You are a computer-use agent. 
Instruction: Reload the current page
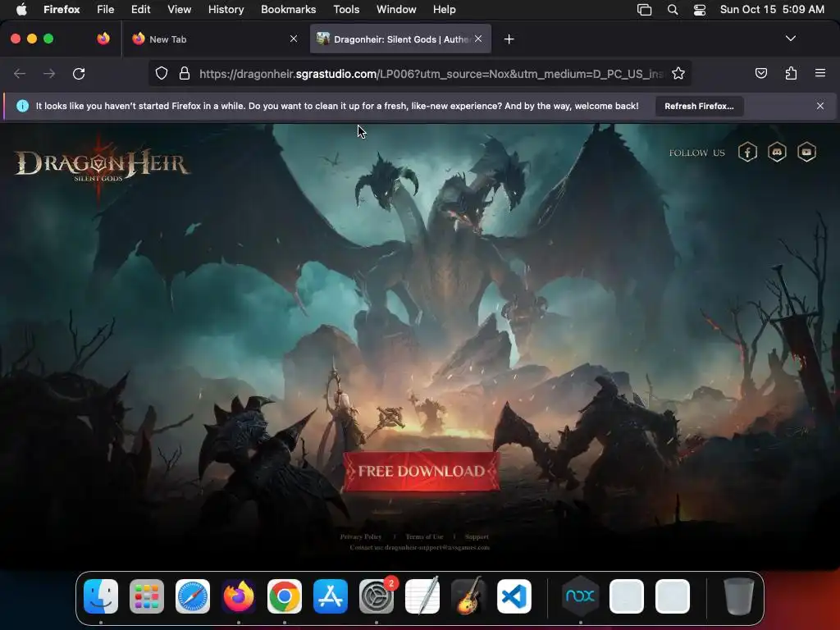click(x=79, y=73)
